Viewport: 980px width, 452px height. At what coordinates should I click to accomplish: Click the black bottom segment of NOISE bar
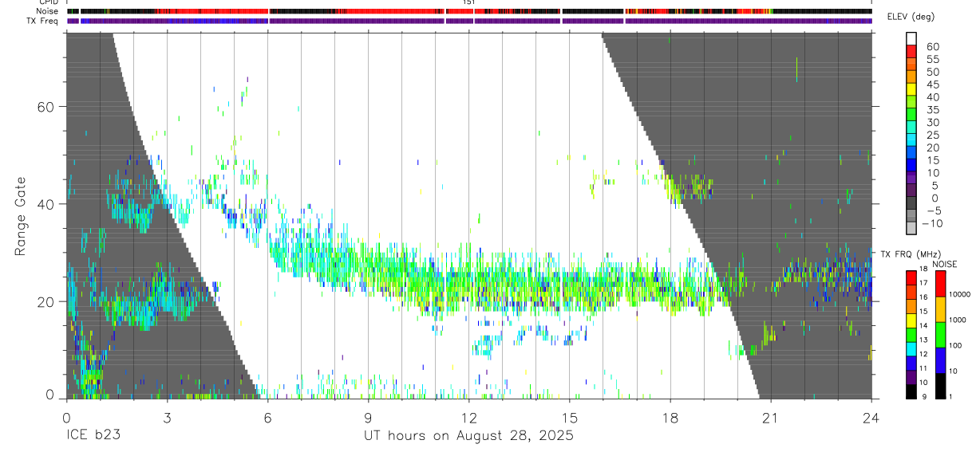tap(941, 386)
